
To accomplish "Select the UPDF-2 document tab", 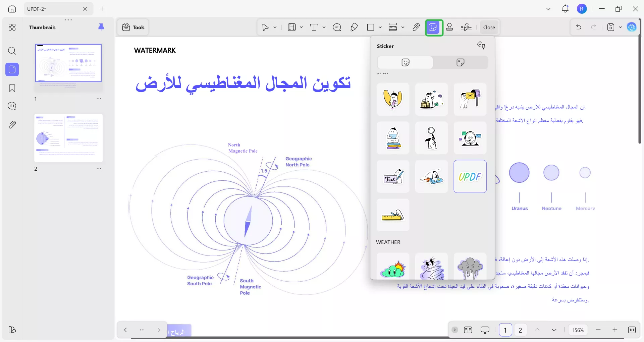I will [x=50, y=9].
